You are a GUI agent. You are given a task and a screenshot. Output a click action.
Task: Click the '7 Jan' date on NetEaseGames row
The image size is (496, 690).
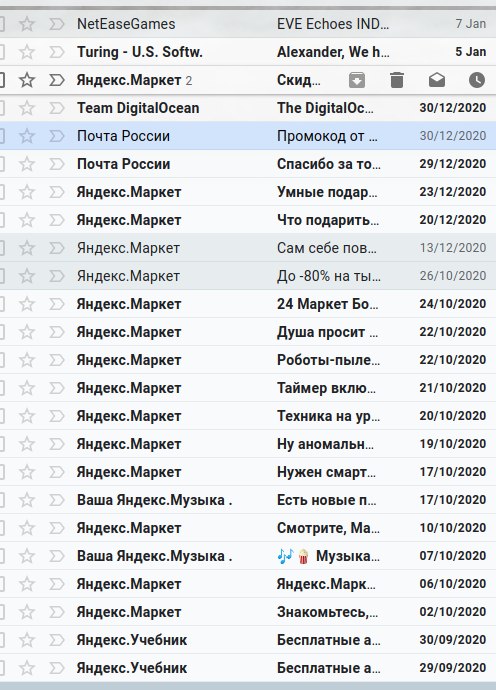coord(470,24)
